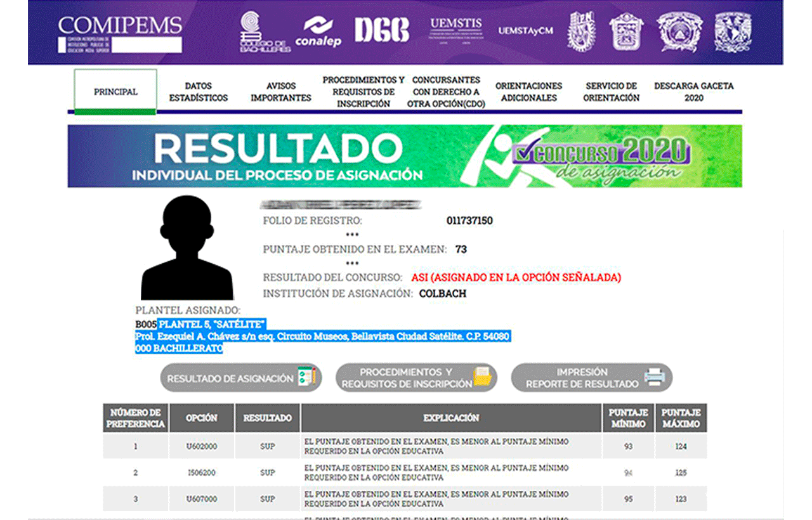The height and width of the screenshot is (520, 812).
Task: Open Procedimientos y Requisitos de Inscripción button
Action: pos(416,377)
